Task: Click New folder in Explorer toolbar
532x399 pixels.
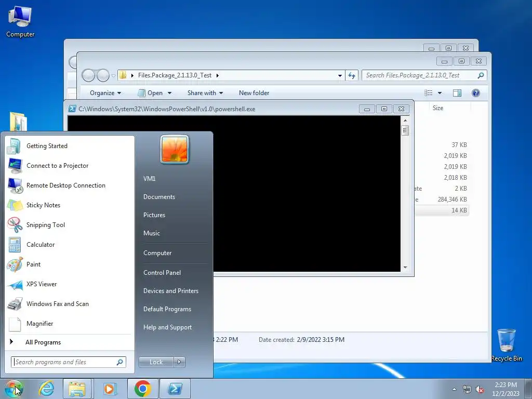Action: click(x=254, y=93)
